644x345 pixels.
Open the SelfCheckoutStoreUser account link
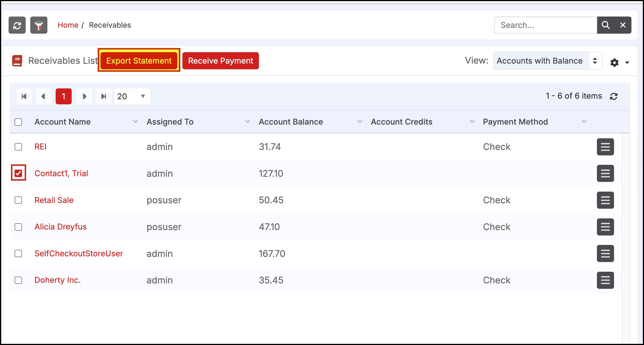[79, 253]
